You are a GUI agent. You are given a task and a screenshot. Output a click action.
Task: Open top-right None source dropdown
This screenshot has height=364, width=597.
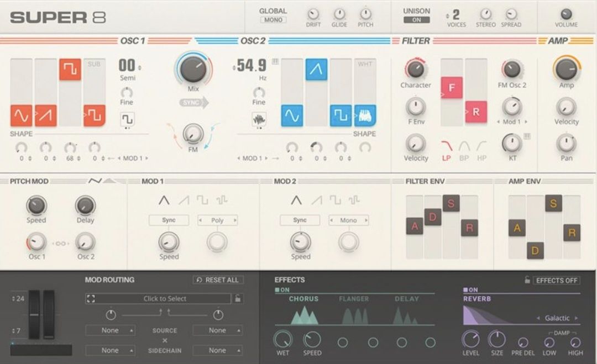[x=217, y=330]
